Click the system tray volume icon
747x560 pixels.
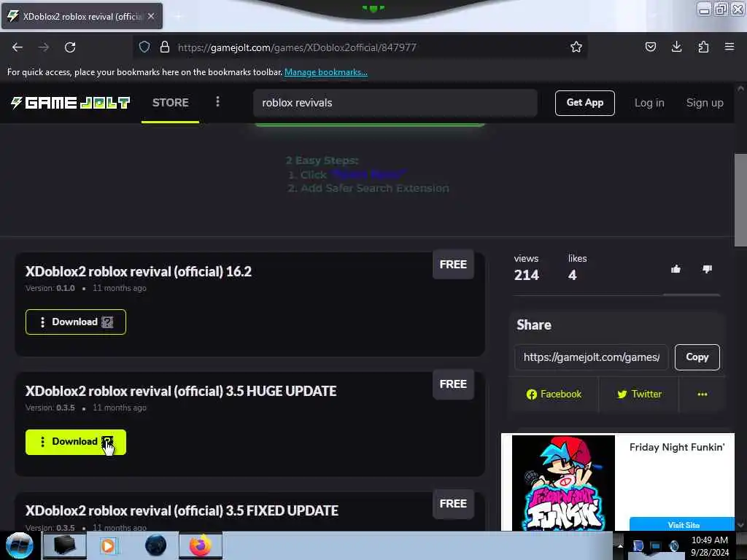[673, 546]
